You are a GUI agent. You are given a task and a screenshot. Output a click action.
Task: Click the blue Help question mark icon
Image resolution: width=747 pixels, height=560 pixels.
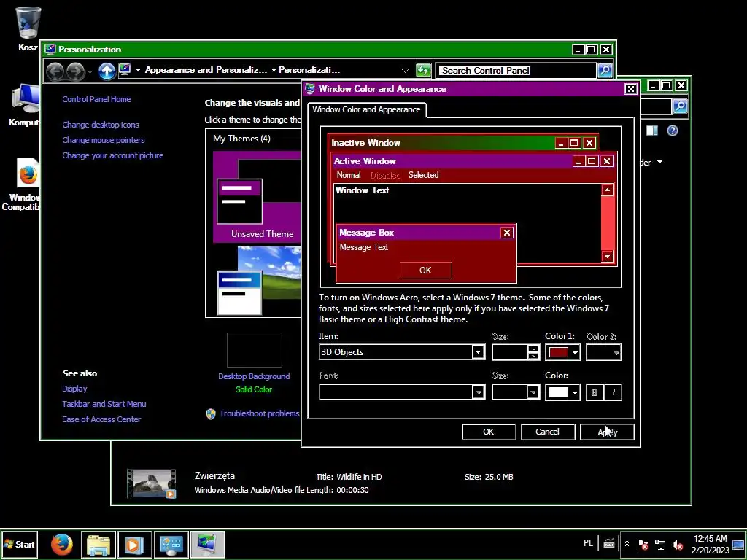672,131
